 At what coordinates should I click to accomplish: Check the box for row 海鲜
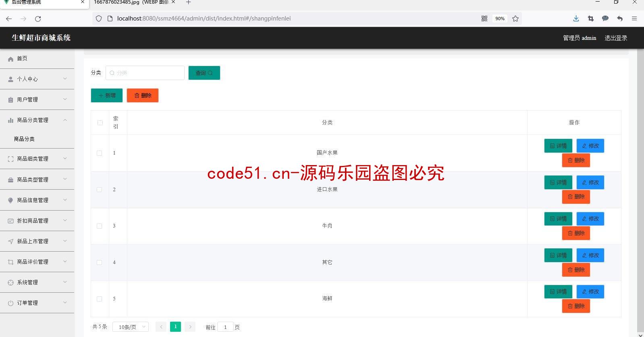tap(100, 299)
